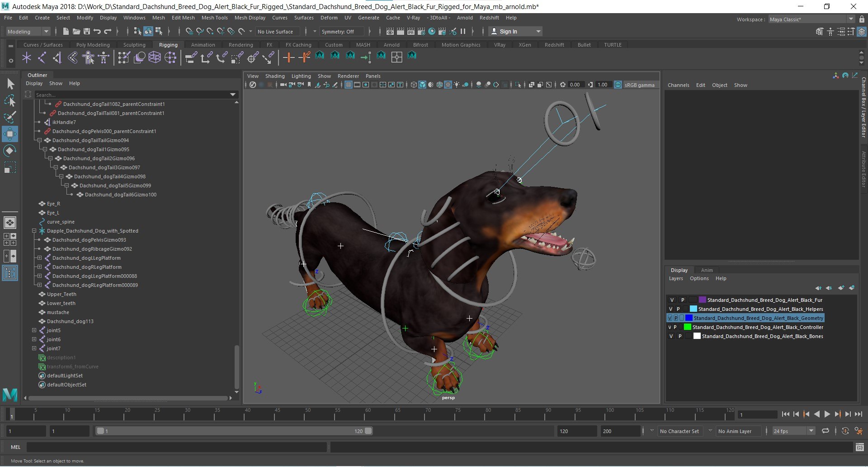Open the Symmetry: Off dropdown
This screenshot has height=467, width=868.
click(342, 31)
